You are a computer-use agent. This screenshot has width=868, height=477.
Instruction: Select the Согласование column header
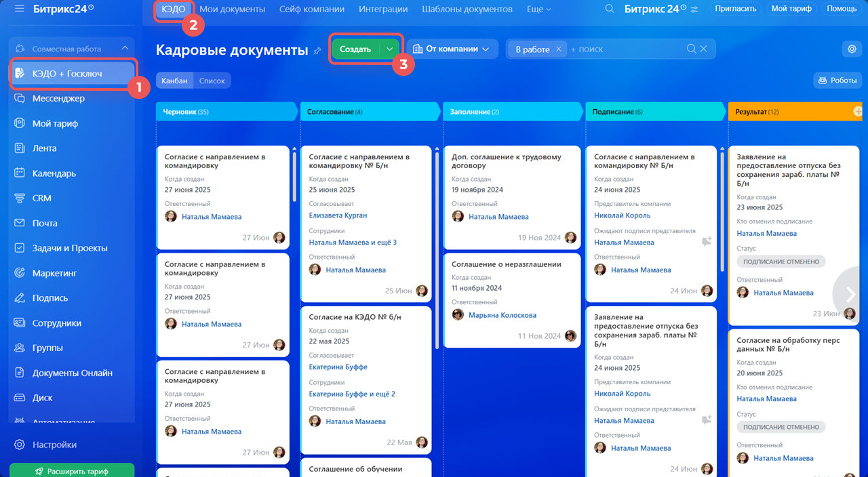coord(370,111)
